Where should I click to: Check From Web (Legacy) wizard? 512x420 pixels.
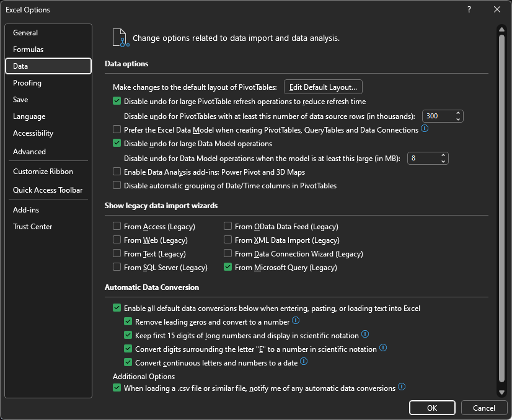pos(117,240)
